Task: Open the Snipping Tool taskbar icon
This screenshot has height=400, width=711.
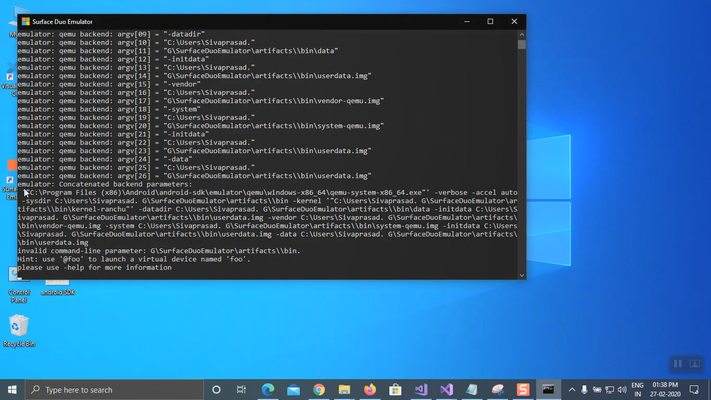Action: (x=497, y=390)
